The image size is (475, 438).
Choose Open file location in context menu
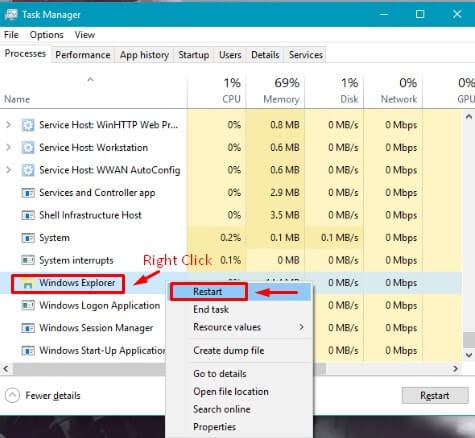point(231,391)
